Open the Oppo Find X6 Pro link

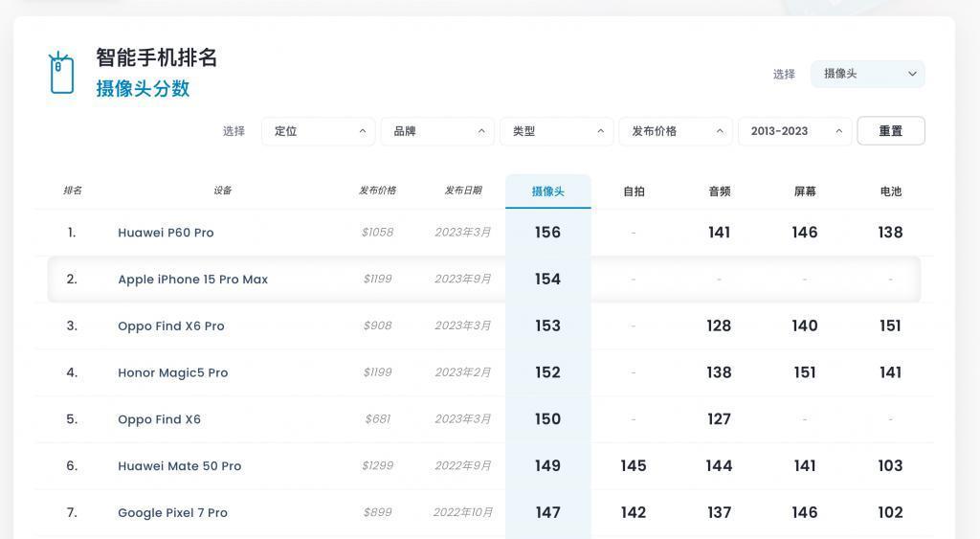point(170,326)
